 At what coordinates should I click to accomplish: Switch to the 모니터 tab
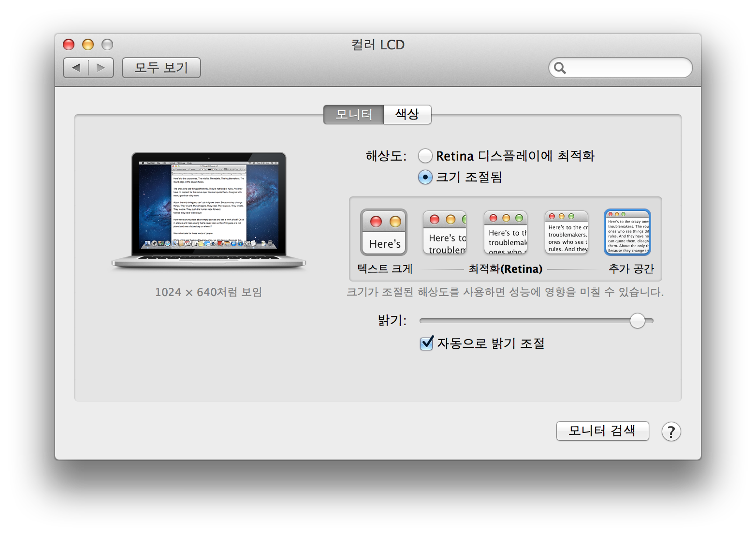(354, 115)
